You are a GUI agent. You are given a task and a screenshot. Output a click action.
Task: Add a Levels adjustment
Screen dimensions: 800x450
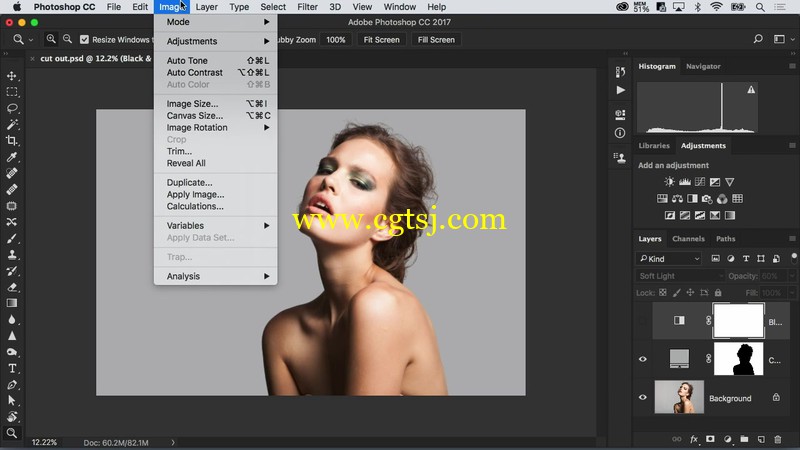tap(685, 182)
